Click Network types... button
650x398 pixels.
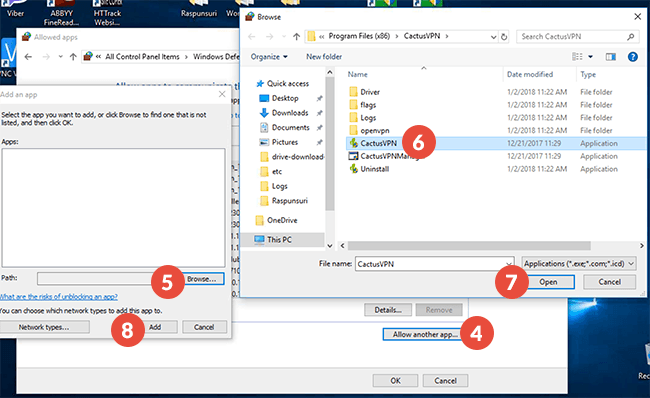click(44, 327)
